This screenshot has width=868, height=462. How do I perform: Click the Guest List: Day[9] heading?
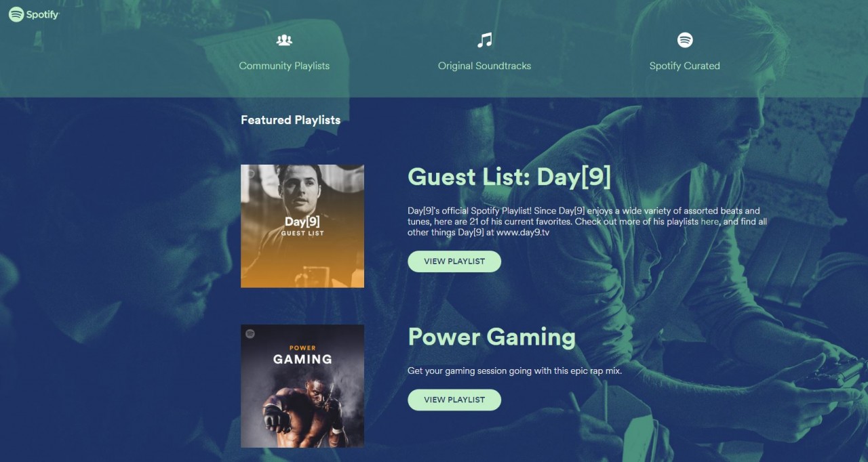click(x=509, y=177)
